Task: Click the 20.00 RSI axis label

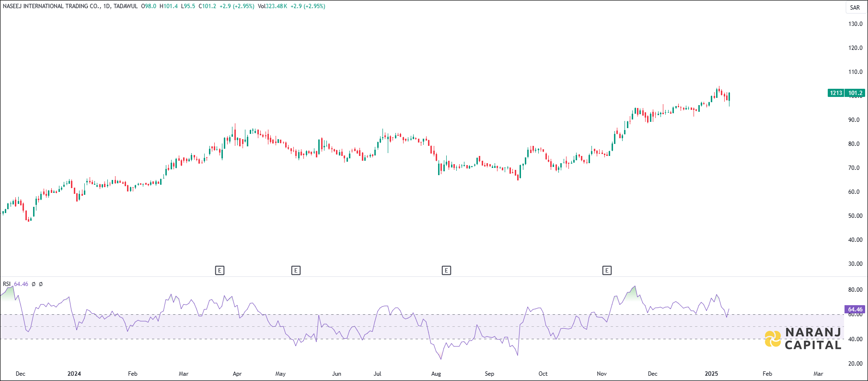Action: [x=855, y=364]
